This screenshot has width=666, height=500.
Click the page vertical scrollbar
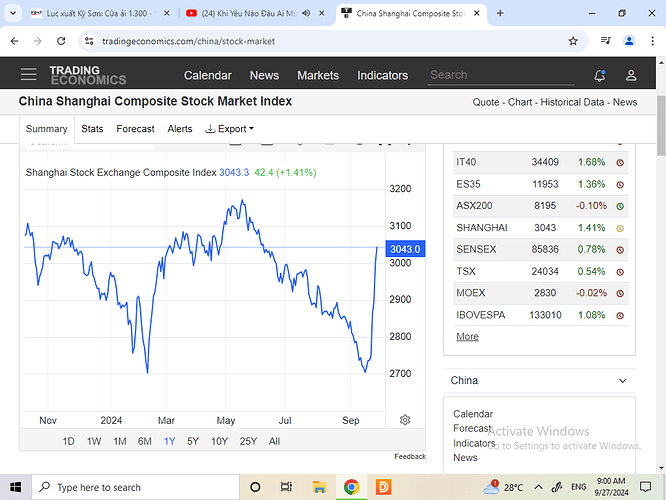(661, 125)
